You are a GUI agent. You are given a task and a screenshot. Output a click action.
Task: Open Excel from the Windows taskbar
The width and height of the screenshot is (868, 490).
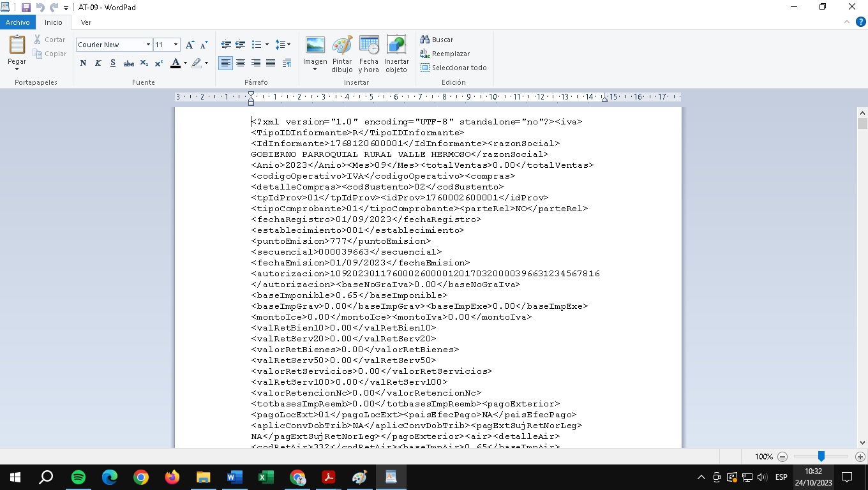click(x=266, y=477)
